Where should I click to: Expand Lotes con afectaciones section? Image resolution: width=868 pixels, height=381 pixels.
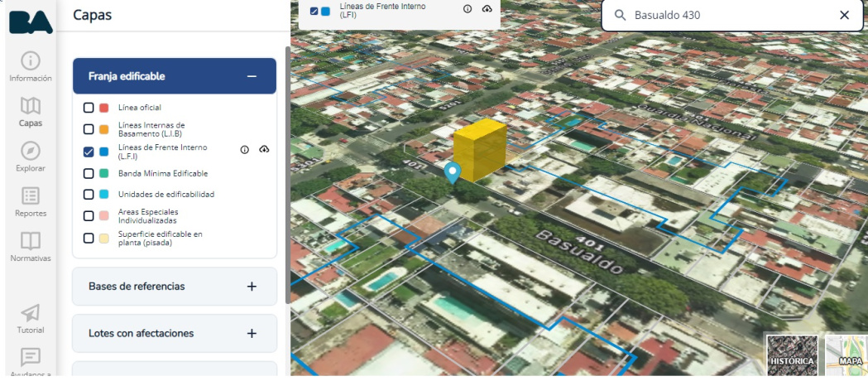point(175,333)
